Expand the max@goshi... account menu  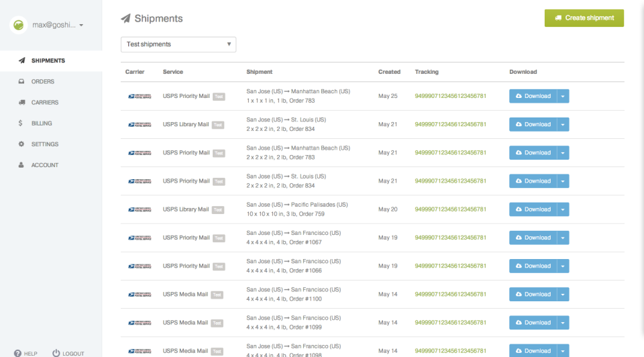57,25
